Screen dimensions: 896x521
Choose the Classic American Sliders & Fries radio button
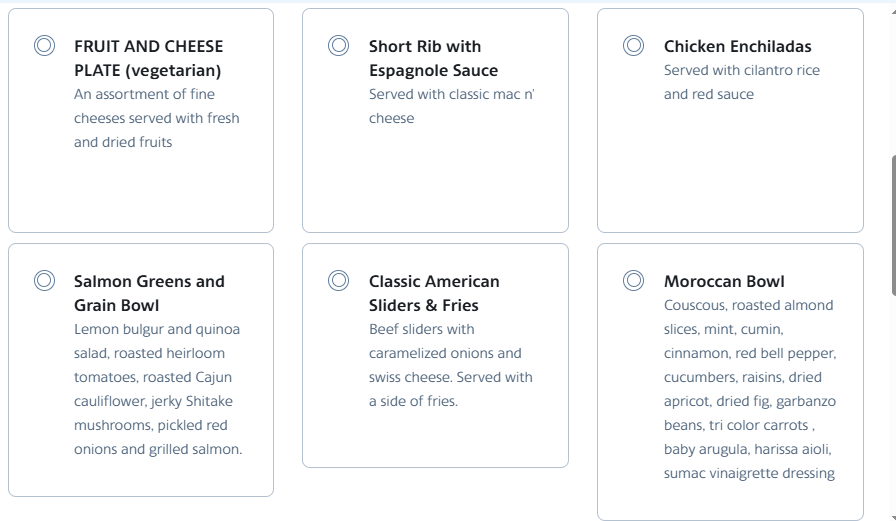click(339, 281)
